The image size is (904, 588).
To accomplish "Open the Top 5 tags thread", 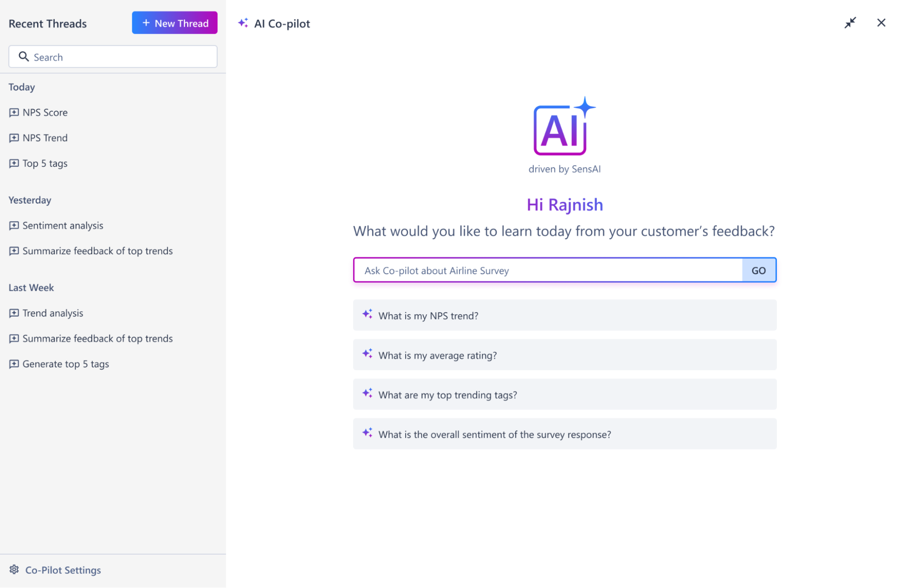I will pyautogui.click(x=45, y=163).
